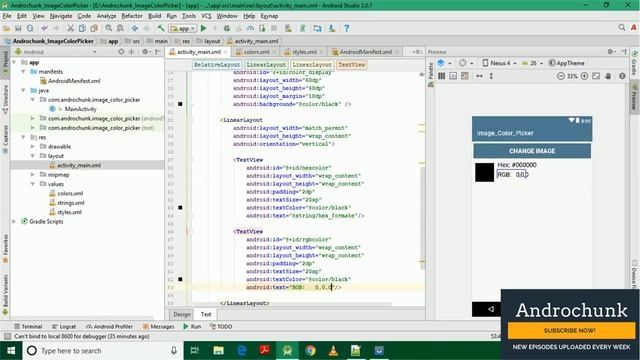Run the app with green play button
This screenshot has width=640, height=360.
203,29
